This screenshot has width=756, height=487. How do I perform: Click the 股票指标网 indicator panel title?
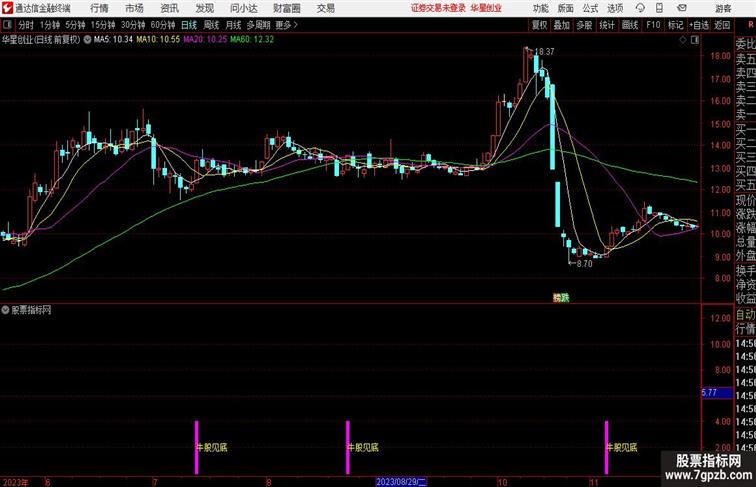point(31,310)
